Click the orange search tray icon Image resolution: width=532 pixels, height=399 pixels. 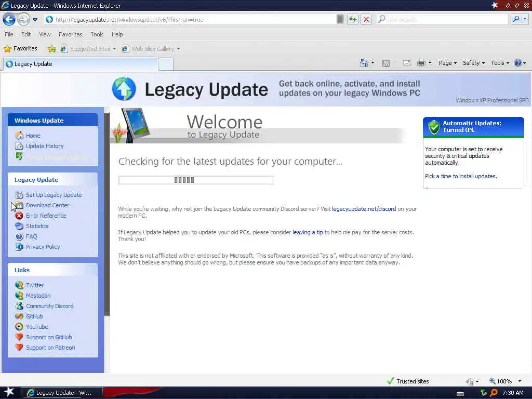(494, 393)
